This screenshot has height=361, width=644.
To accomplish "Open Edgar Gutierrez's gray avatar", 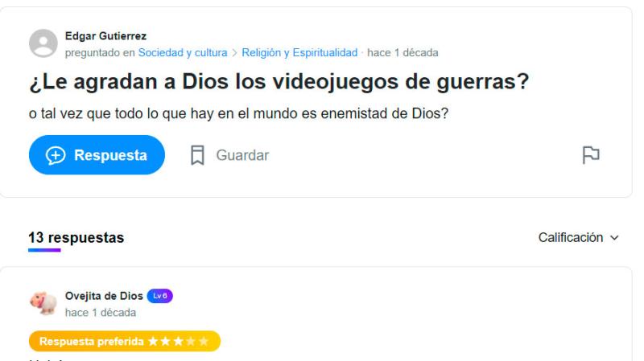I will [43, 43].
